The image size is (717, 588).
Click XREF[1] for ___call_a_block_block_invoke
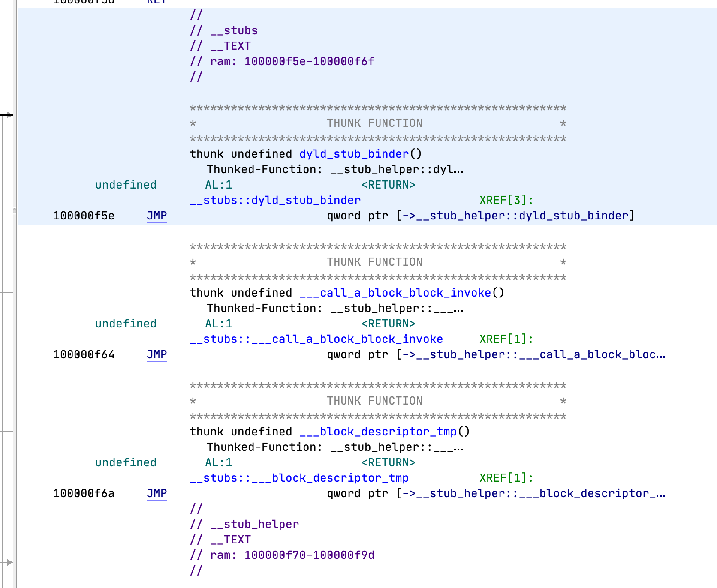pos(506,339)
